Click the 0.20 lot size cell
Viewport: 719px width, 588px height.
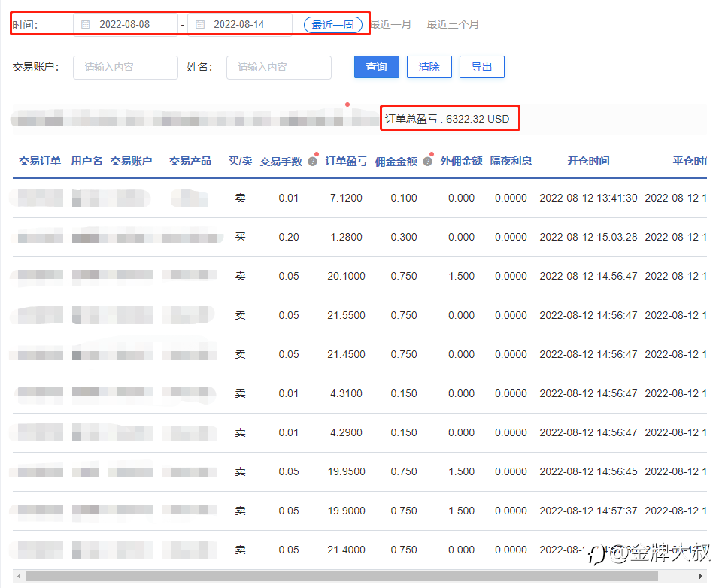[288, 237]
